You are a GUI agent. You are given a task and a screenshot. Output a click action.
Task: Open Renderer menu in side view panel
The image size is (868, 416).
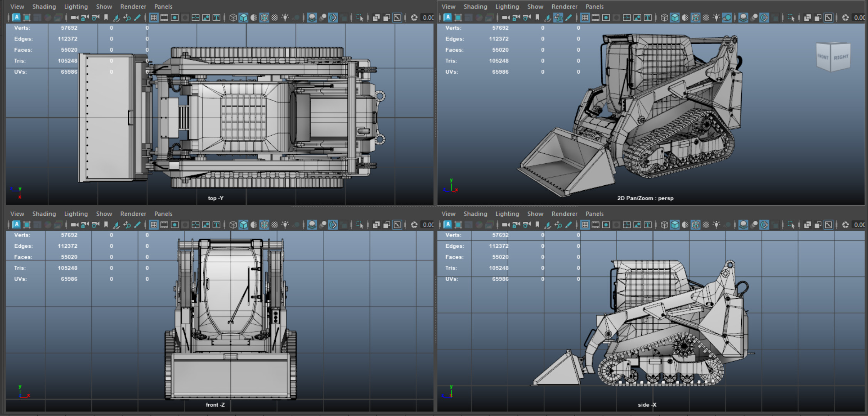[564, 214]
